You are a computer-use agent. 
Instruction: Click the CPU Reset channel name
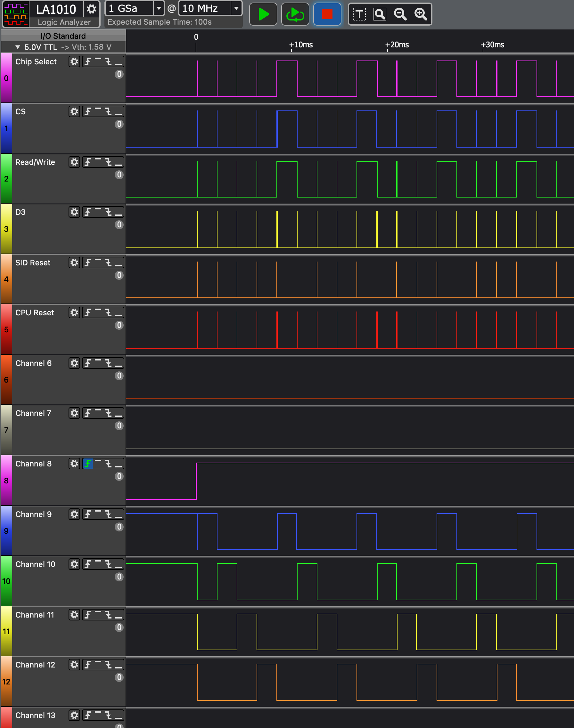pos(35,313)
